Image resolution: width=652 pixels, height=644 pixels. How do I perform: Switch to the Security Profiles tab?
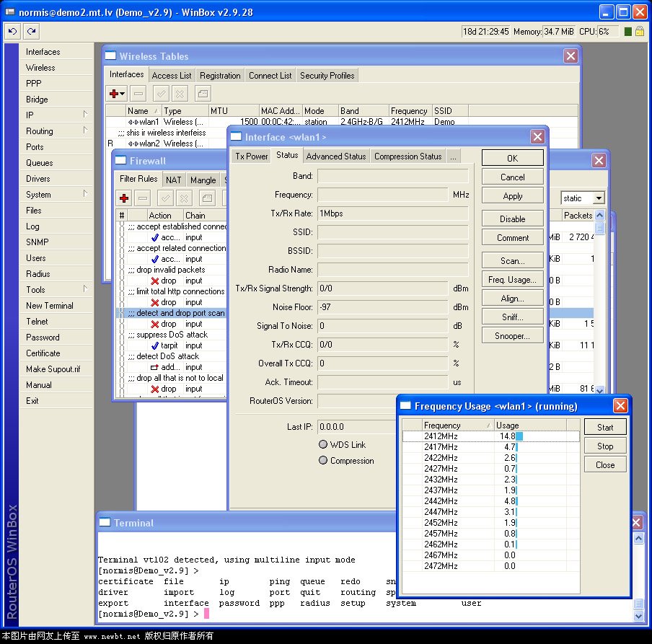click(327, 76)
